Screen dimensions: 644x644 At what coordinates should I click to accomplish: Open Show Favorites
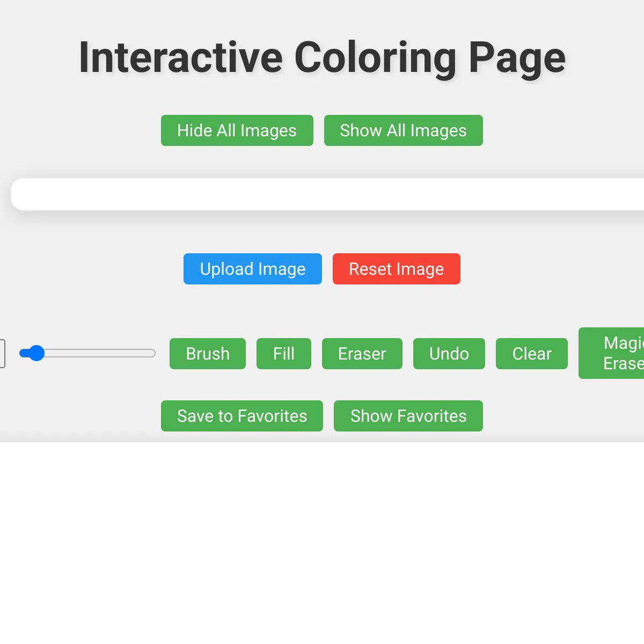408,416
